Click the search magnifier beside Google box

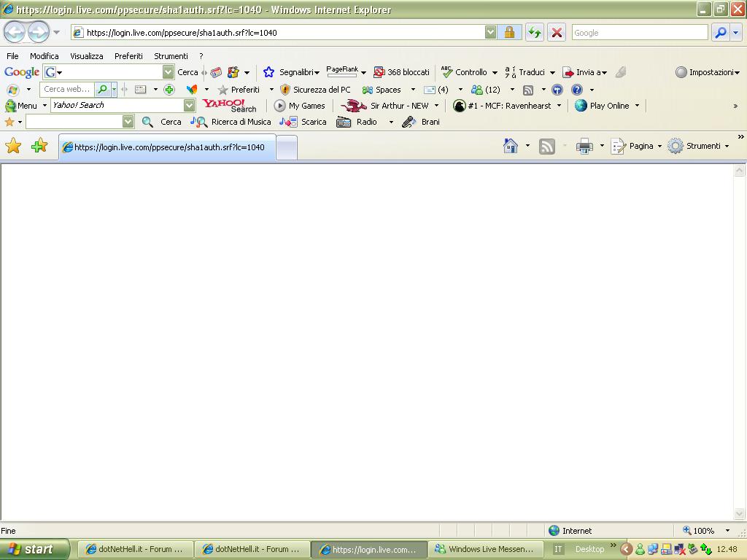721,33
